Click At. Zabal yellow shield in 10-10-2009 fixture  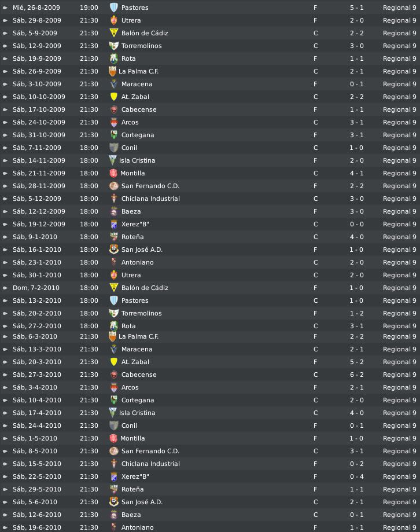pos(114,97)
